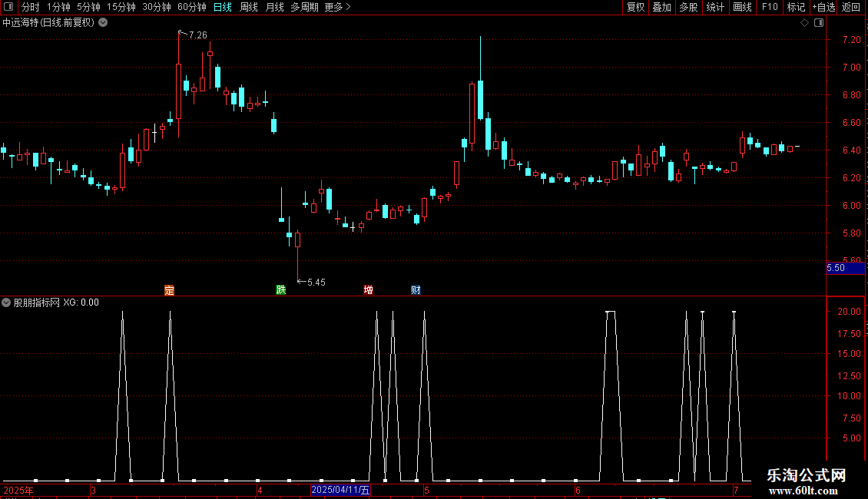
Task: Select the 60分钟 period
Action: [x=192, y=7]
